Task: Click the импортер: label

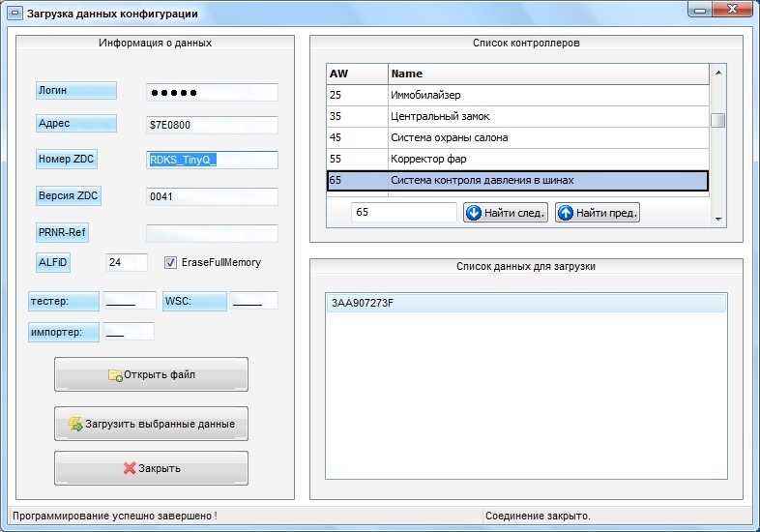Action: pos(64,332)
